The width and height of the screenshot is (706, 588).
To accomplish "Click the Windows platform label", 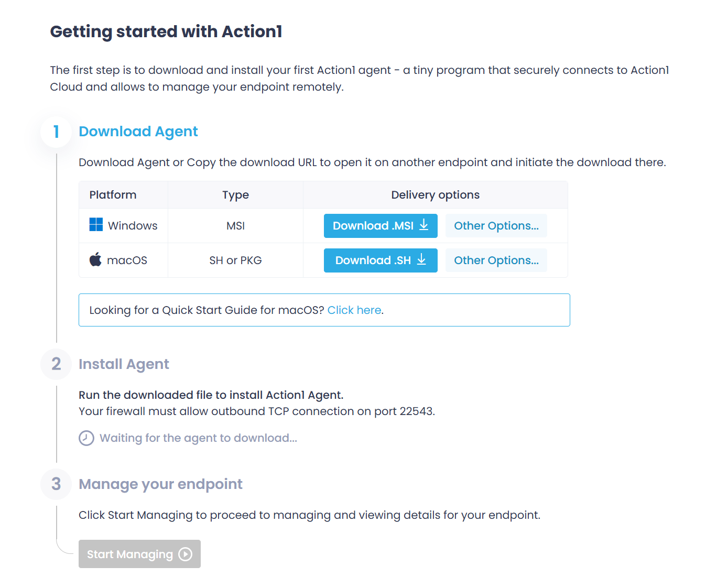I will (133, 226).
